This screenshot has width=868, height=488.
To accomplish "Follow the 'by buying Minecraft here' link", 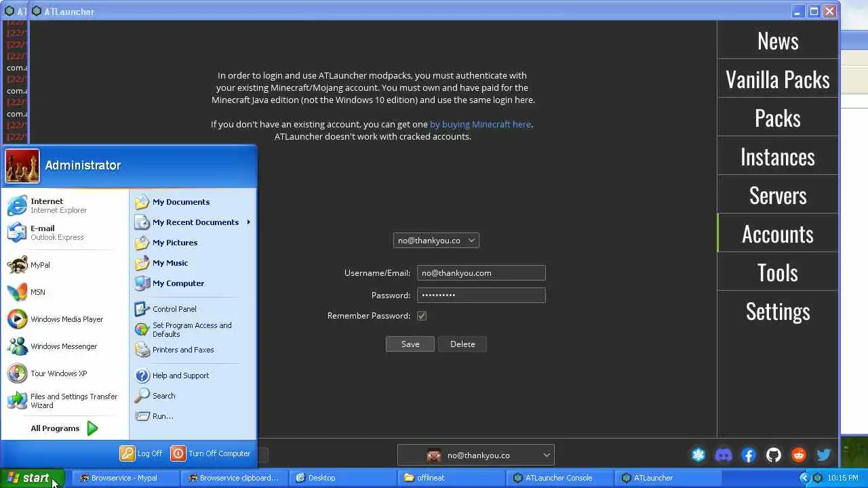I will [480, 125].
